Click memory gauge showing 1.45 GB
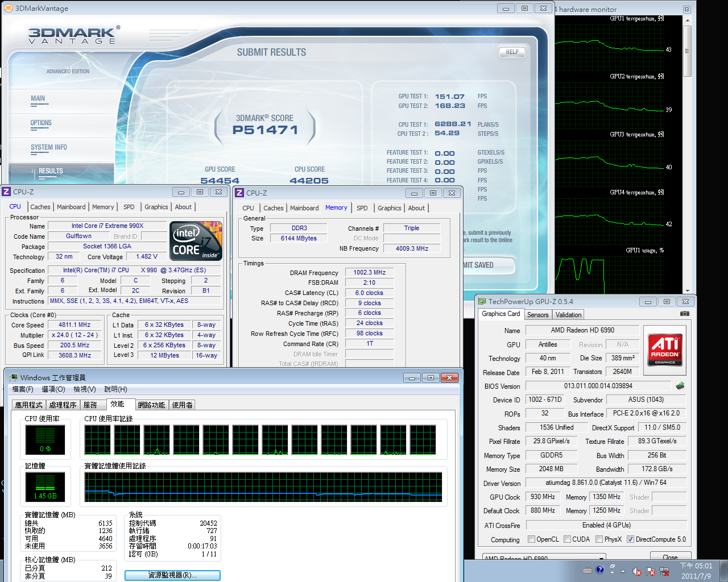Image resolution: width=728 pixels, height=582 pixels. [45, 487]
